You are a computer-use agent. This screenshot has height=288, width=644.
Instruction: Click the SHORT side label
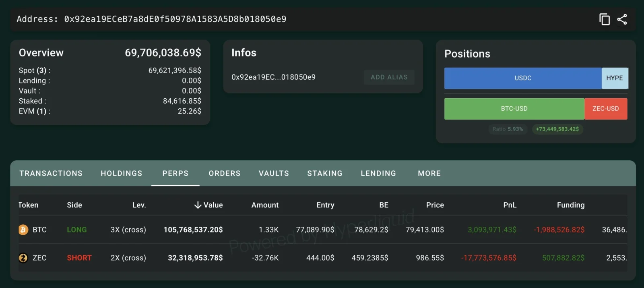pyautogui.click(x=79, y=258)
